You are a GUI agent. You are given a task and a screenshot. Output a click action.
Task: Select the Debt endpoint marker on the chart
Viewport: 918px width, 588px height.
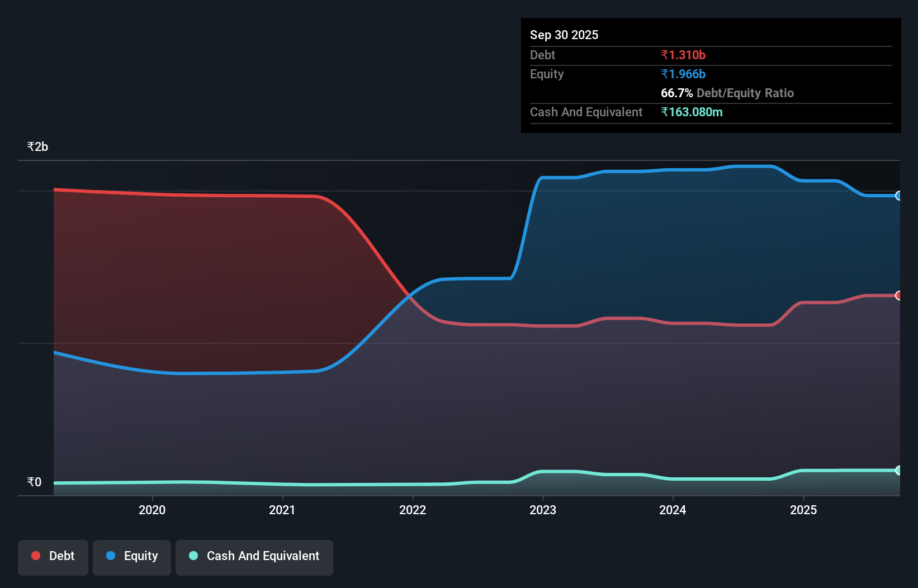(x=898, y=296)
